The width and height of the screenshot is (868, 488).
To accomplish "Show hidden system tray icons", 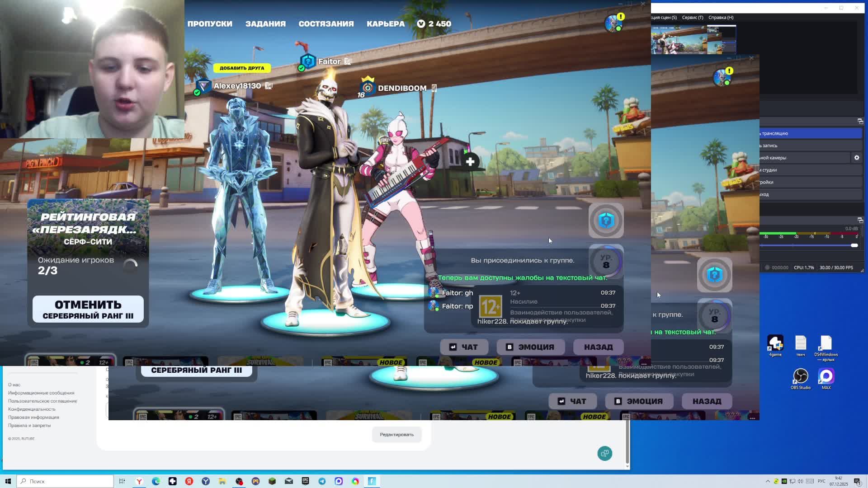I will tap(768, 481).
